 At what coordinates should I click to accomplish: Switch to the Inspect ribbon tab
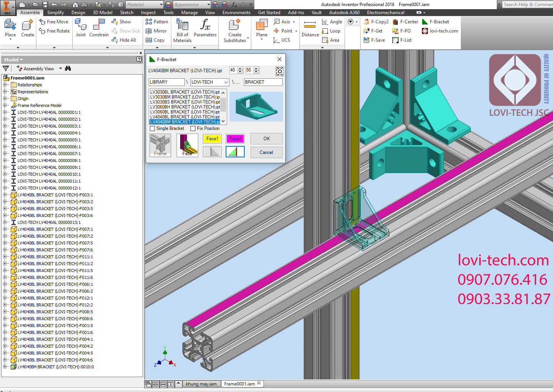[x=148, y=13]
